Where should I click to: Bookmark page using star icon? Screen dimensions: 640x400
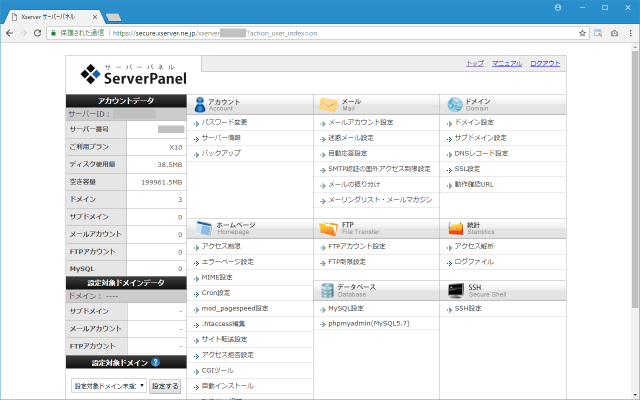(x=582, y=32)
